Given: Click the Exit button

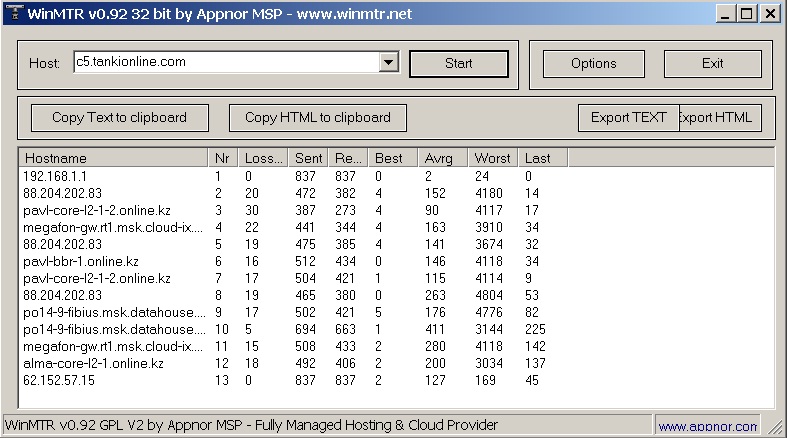Looking at the screenshot, I should point(712,64).
